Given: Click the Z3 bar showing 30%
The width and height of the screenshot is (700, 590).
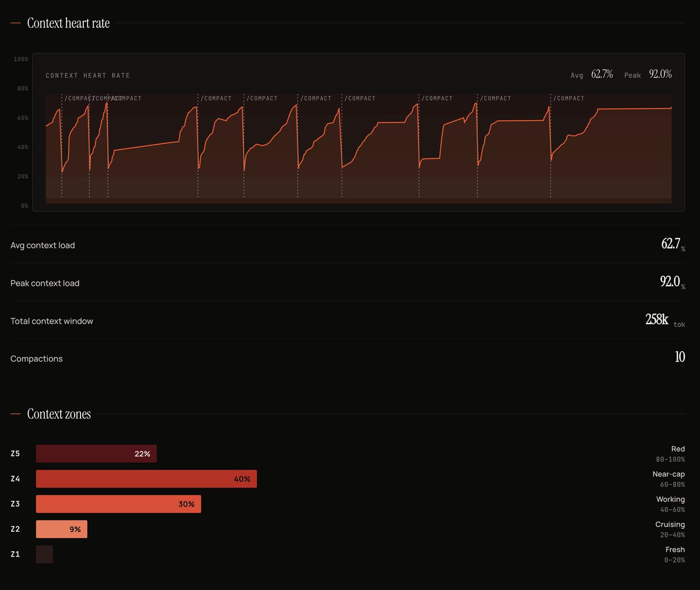Looking at the screenshot, I should (118, 504).
